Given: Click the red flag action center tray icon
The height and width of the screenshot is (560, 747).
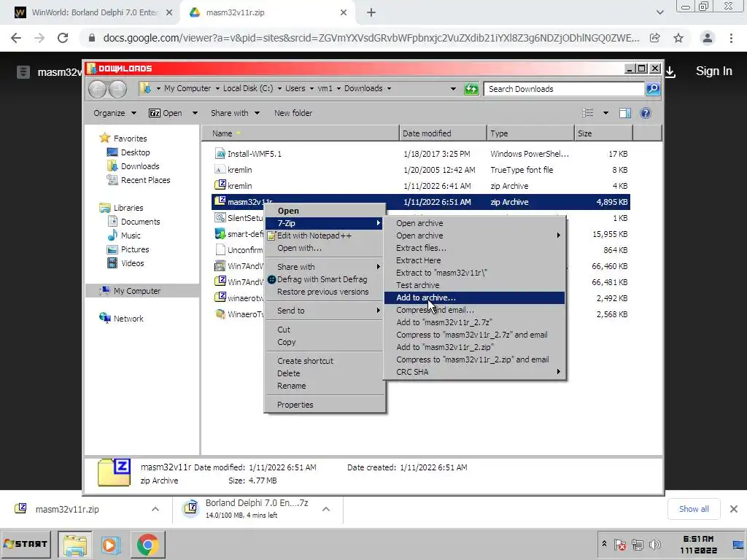Looking at the screenshot, I should (620, 544).
